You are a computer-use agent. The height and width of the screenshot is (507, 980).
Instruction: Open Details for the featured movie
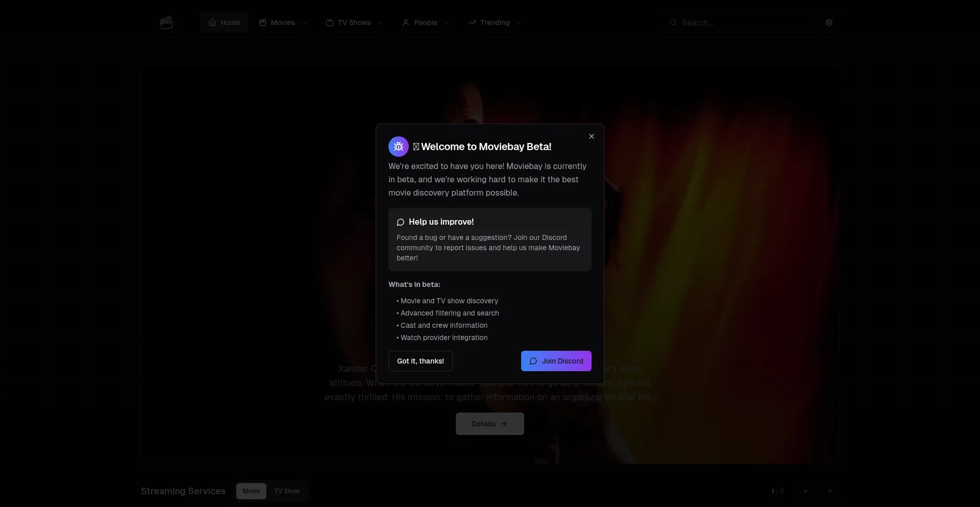click(x=489, y=424)
